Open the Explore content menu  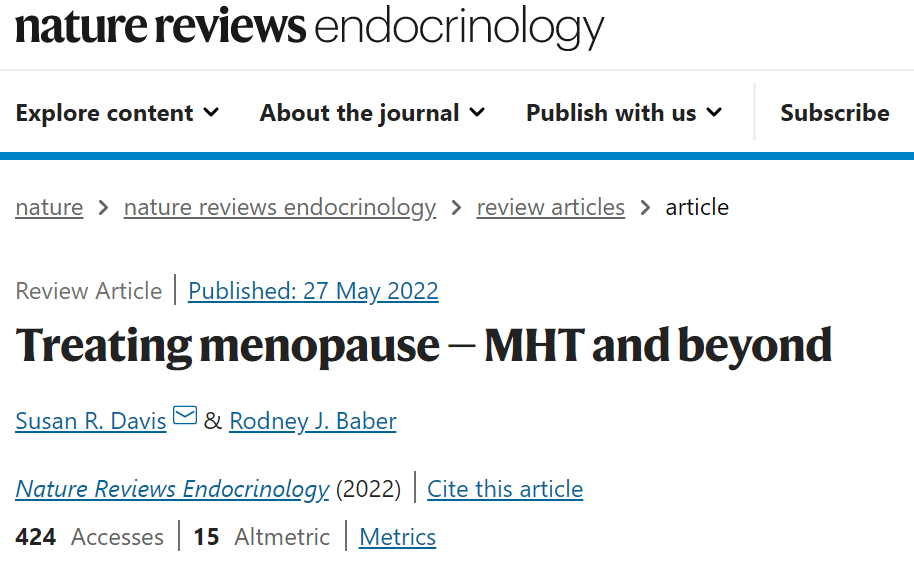click(117, 112)
